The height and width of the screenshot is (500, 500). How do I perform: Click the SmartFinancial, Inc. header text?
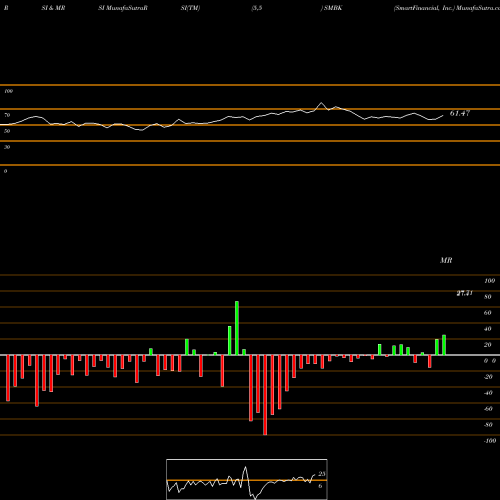click(424, 8)
